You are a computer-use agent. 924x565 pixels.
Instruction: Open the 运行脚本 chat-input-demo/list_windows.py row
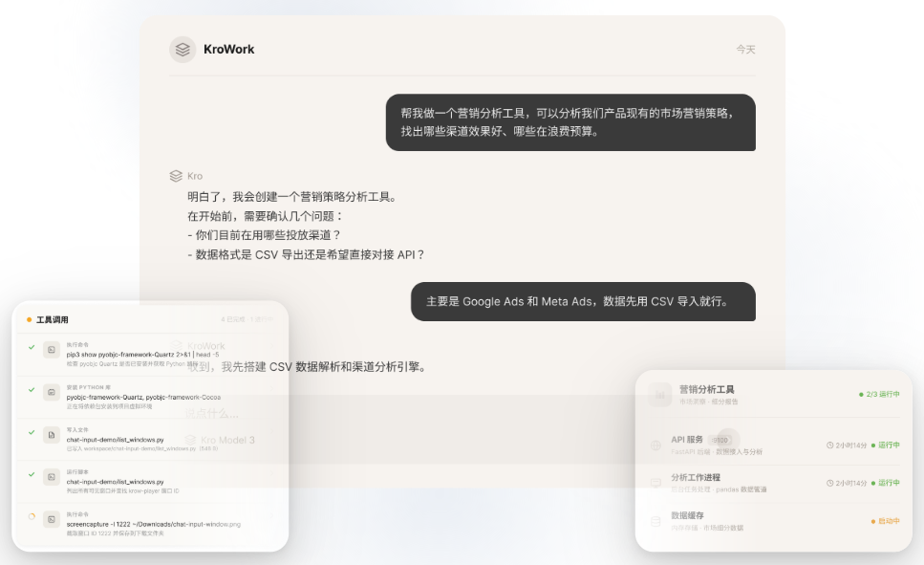150,482
